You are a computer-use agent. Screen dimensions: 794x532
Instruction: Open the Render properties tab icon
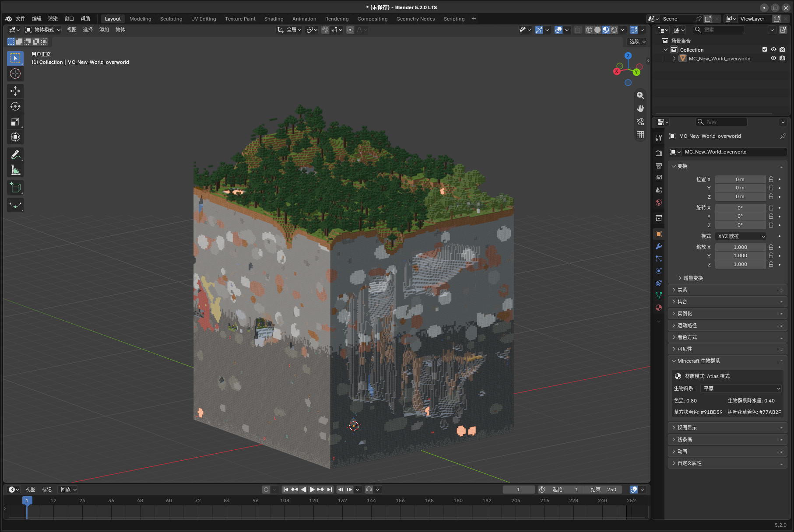tap(659, 154)
